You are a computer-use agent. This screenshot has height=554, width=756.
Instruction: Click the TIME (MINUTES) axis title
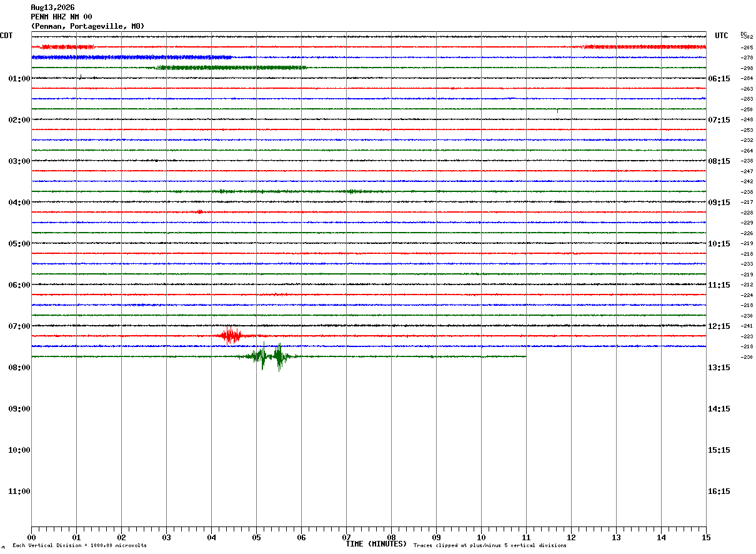(376, 544)
